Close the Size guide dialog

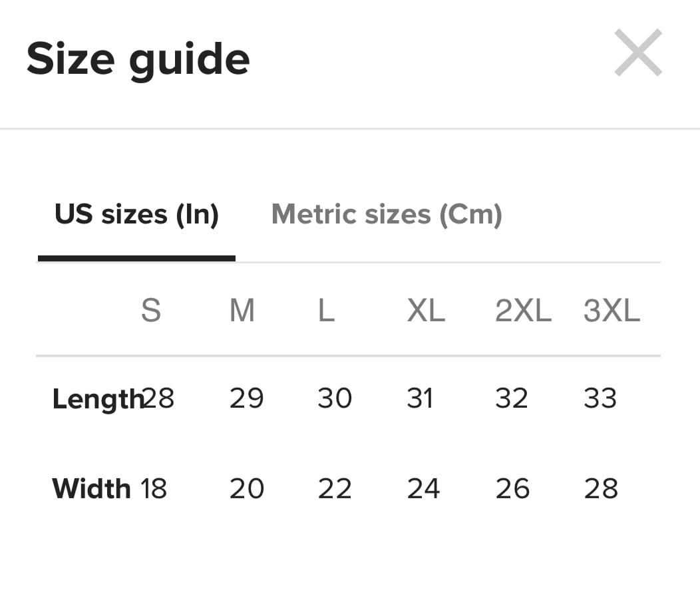[638, 53]
